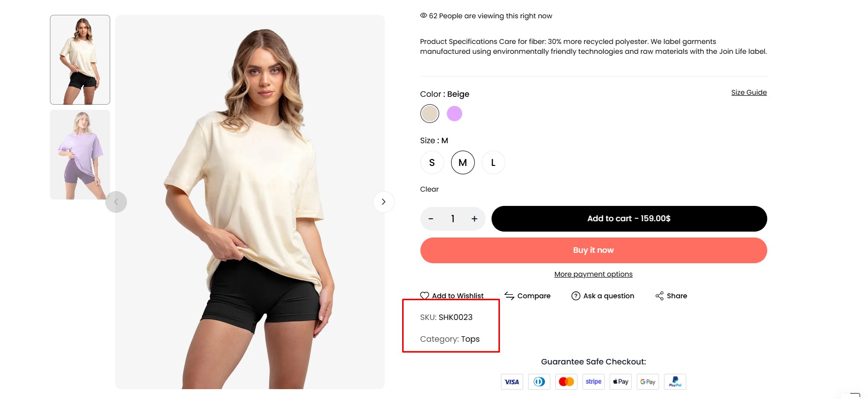Click the Visa payment icon
868x399 pixels.
pyautogui.click(x=512, y=382)
